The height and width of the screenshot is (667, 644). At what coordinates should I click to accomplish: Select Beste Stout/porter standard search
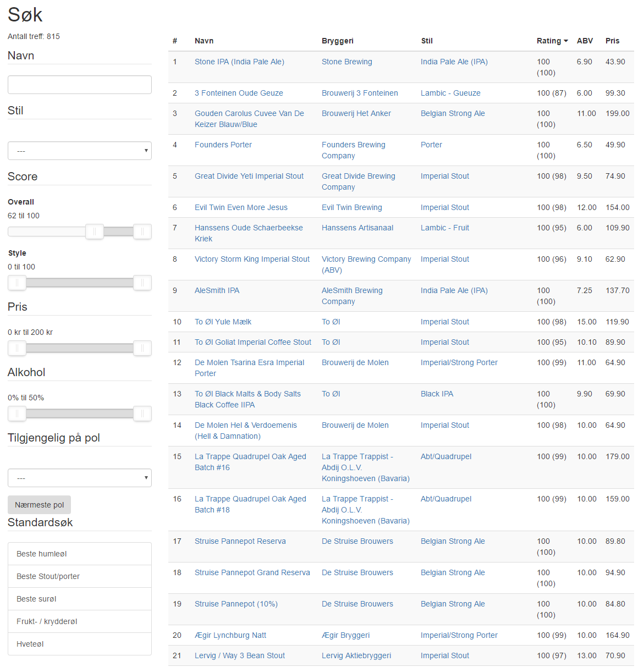click(x=80, y=576)
